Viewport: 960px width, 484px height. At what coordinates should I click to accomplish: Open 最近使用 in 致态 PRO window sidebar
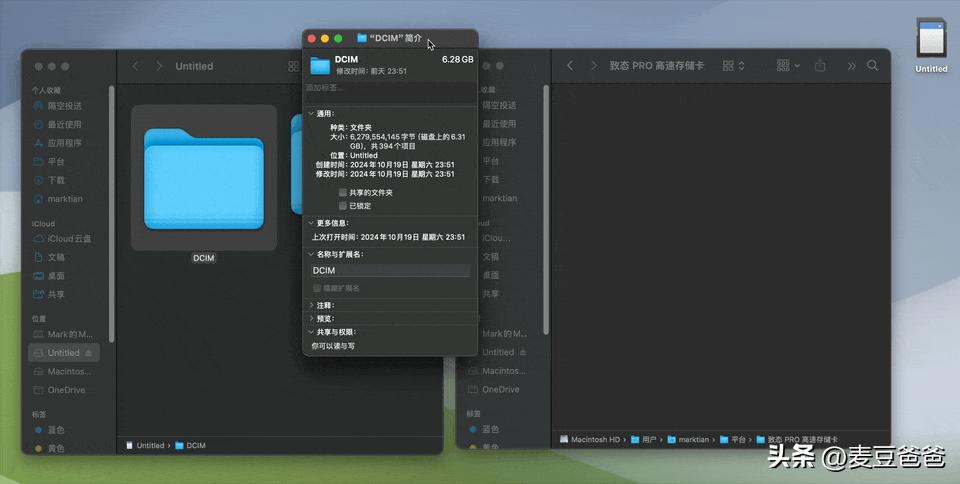point(499,124)
